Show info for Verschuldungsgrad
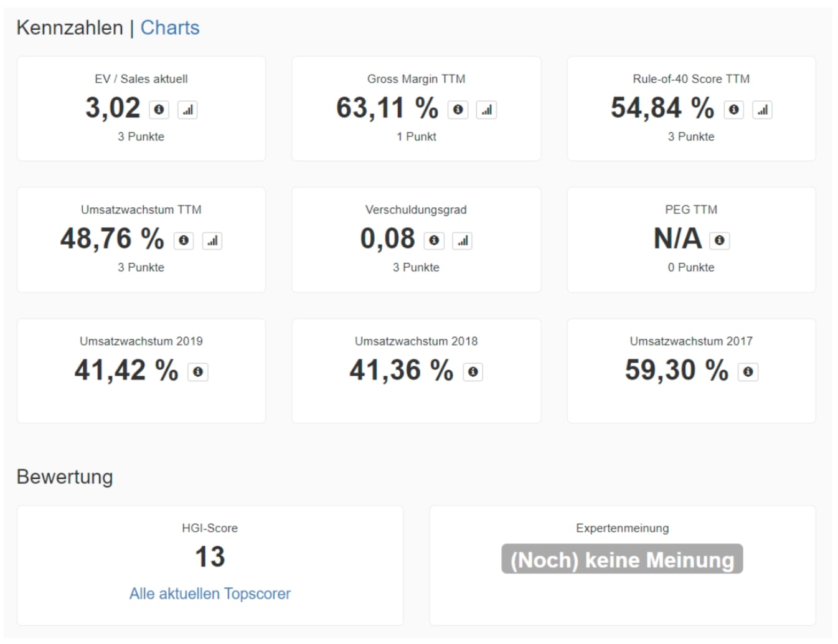Image resolution: width=838 pixels, height=644 pixels. click(434, 240)
